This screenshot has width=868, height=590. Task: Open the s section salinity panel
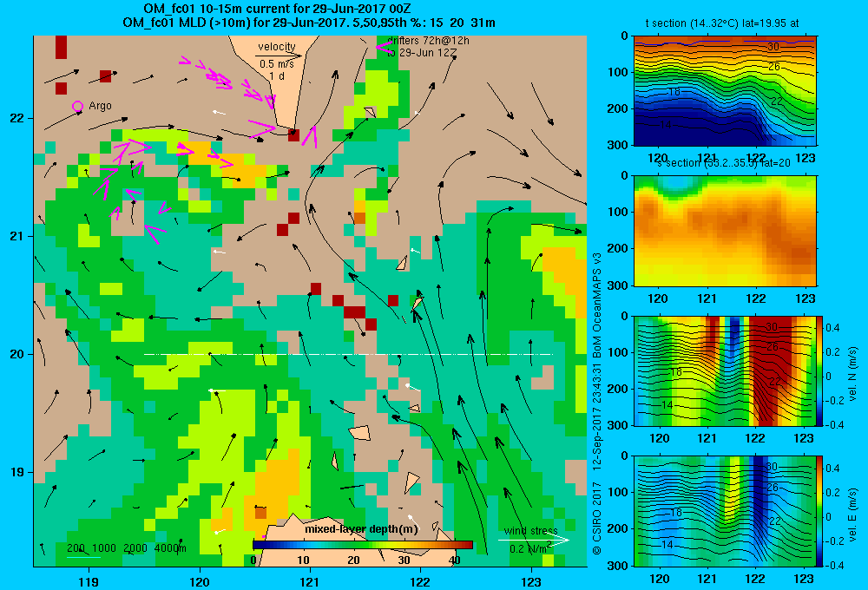click(x=725, y=231)
